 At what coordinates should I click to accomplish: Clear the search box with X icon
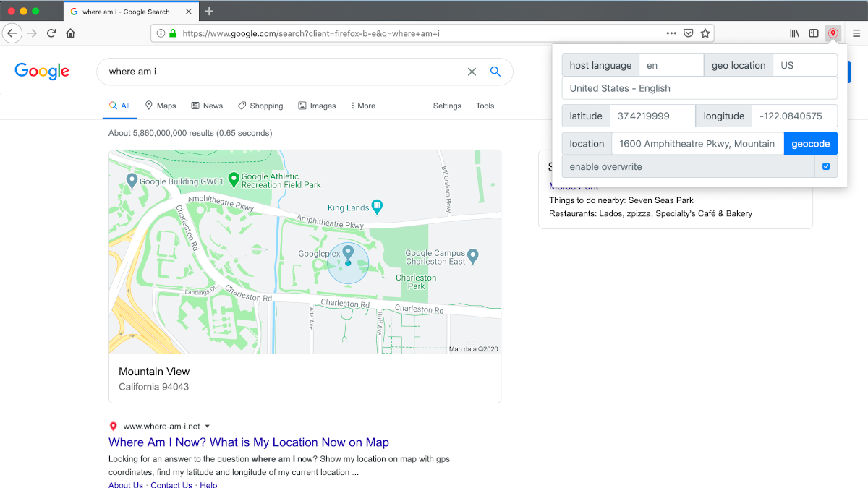(x=472, y=72)
